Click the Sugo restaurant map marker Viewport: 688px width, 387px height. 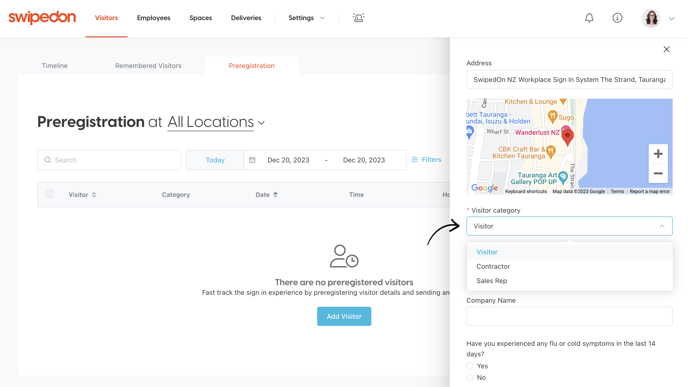tap(552, 116)
